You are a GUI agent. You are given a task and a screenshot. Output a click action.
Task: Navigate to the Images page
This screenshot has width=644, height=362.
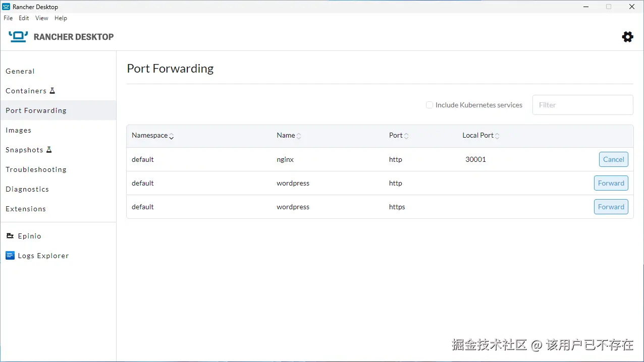click(x=58, y=130)
